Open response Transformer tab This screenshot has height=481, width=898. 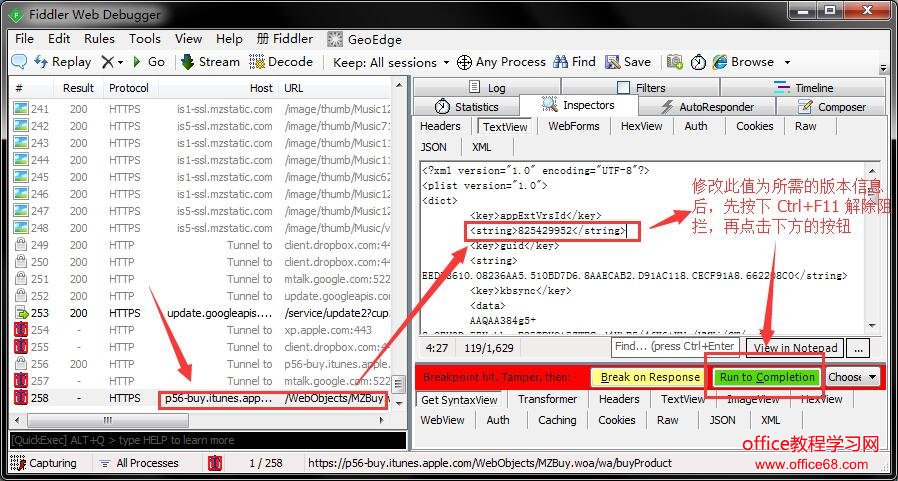coord(548,399)
